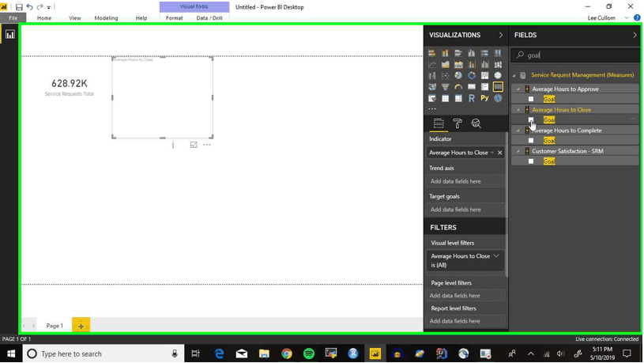Select the Filled map visual
644x363 pixels.
point(432,87)
